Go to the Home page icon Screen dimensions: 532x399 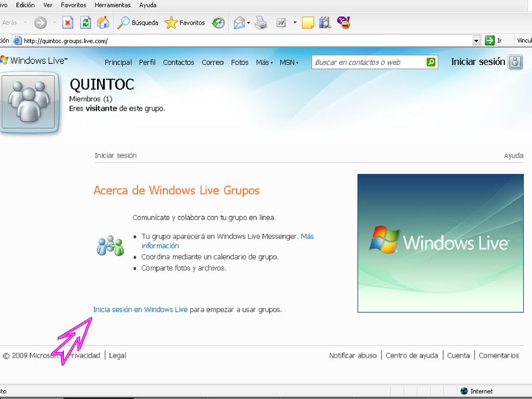[x=103, y=23]
